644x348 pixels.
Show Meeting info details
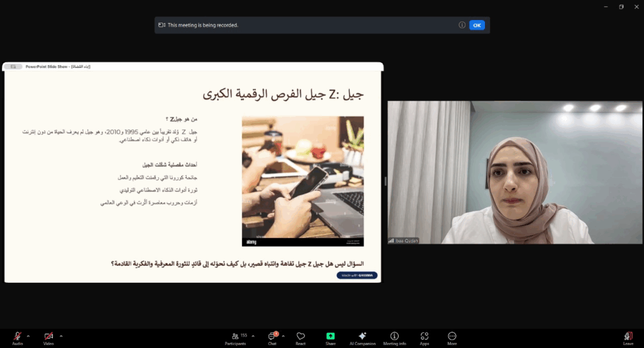pyautogui.click(x=394, y=338)
